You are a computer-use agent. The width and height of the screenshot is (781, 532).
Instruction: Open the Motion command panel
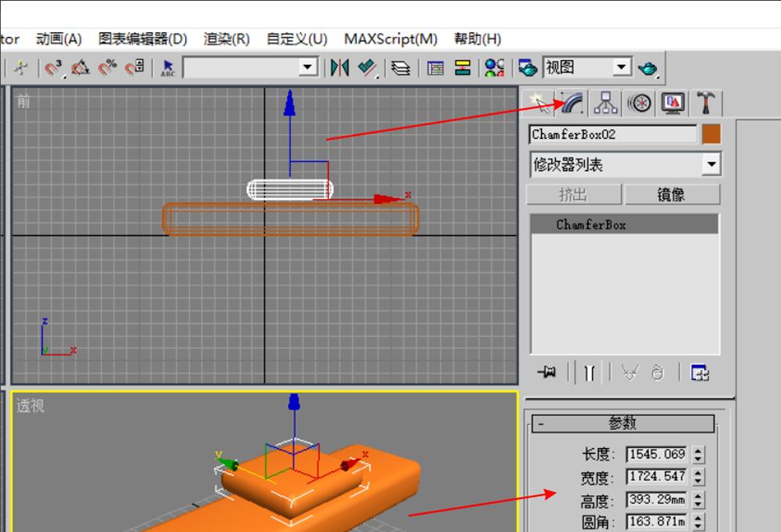(638, 102)
